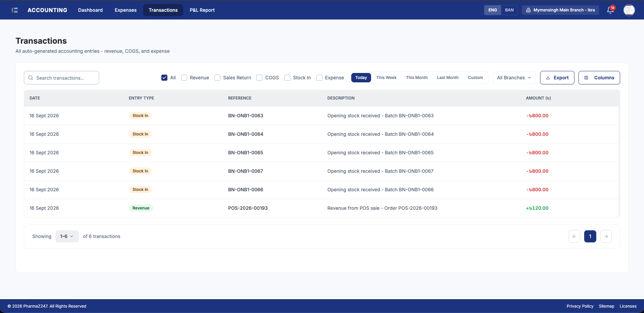644x313 pixels.
Task: Select the Today date filter
Action: (x=361, y=78)
